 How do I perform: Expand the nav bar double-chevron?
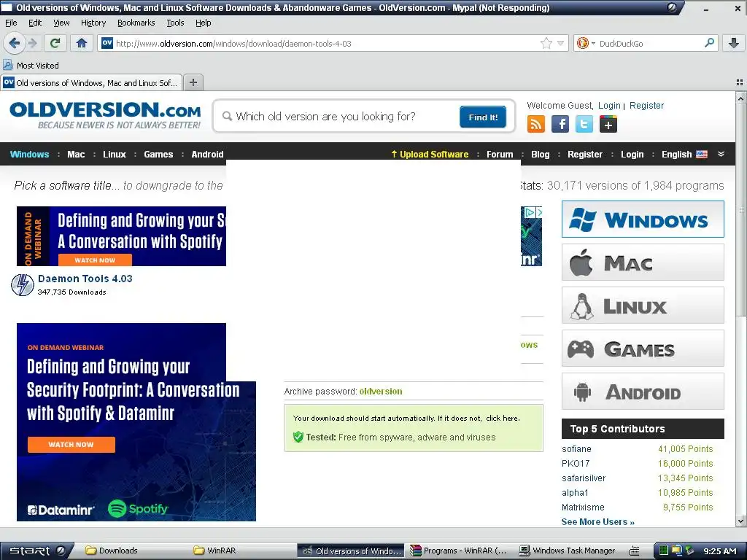click(x=721, y=154)
